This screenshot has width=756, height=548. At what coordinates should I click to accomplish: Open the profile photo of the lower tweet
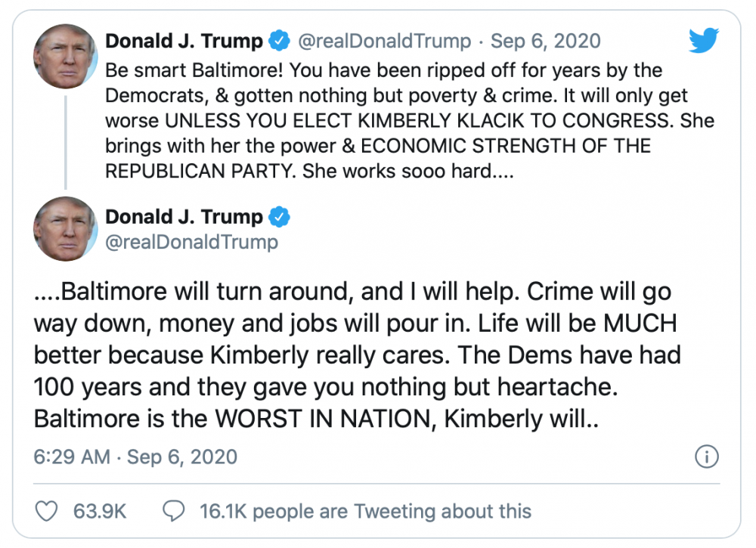tap(64, 230)
